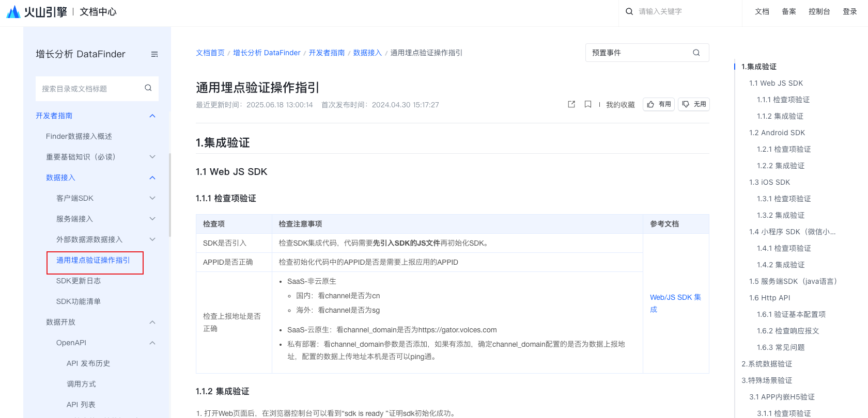Go to 文档首页 breadcrumb
The width and height of the screenshot is (868, 418).
pos(210,53)
